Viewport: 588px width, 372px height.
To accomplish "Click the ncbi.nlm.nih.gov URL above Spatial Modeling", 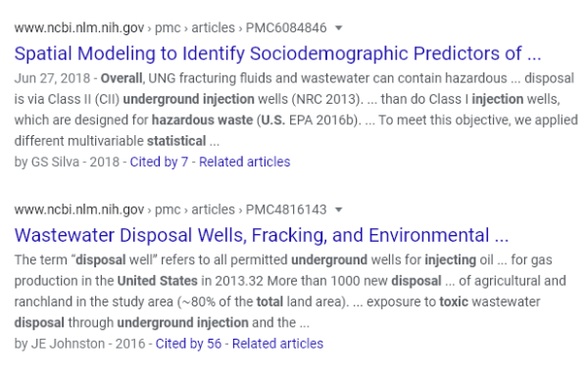I will coord(79,28).
